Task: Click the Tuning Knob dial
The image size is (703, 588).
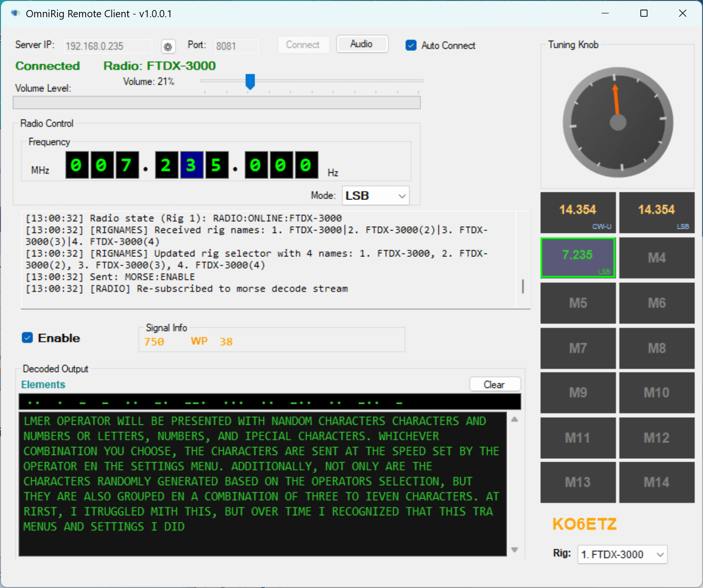Action: point(618,122)
